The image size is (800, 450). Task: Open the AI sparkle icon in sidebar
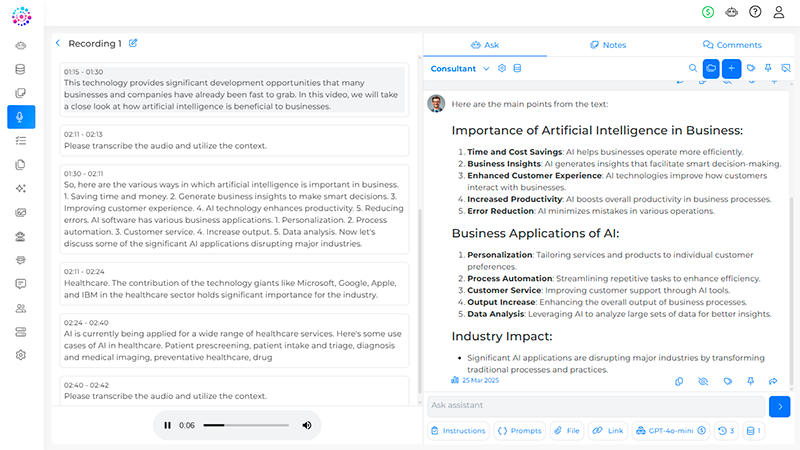point(20,188)
